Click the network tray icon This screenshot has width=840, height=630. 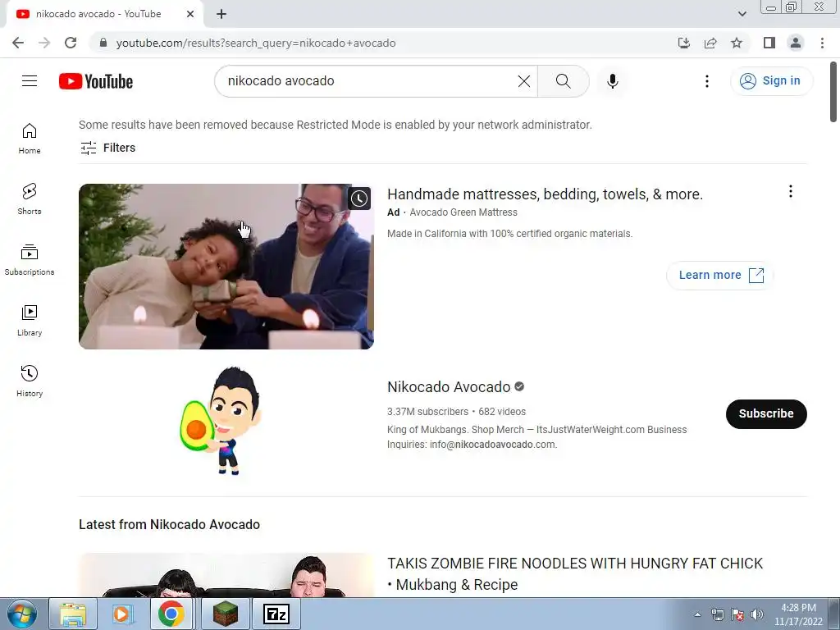[x=717, y=614]
